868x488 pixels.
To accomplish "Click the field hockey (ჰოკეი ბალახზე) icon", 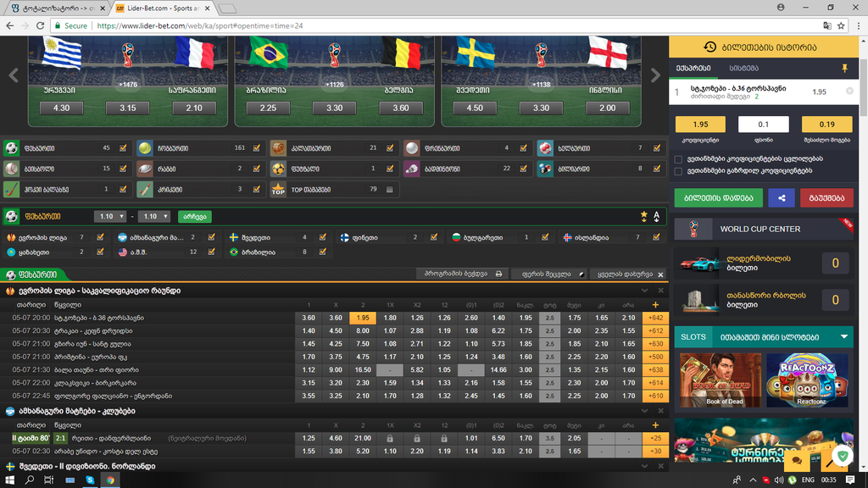I will point(11,189).
